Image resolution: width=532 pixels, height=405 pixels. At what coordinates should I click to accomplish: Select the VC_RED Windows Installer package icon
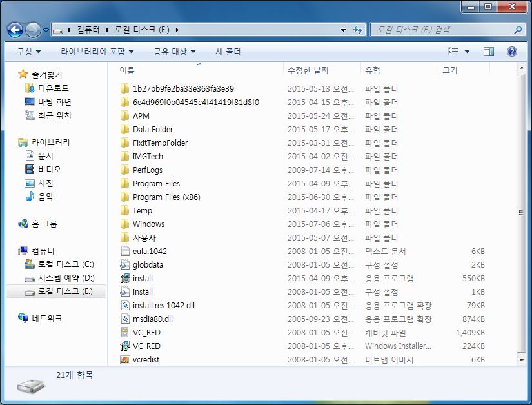coord(125,346)
